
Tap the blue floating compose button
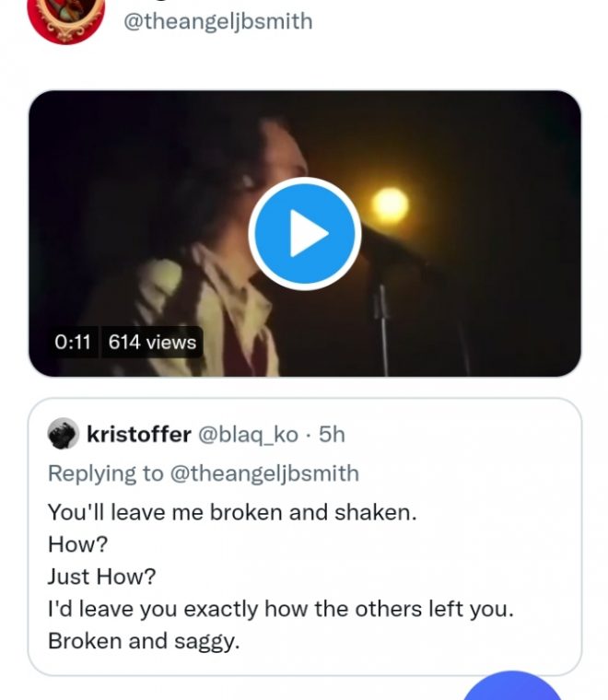[x=511, y=689]
